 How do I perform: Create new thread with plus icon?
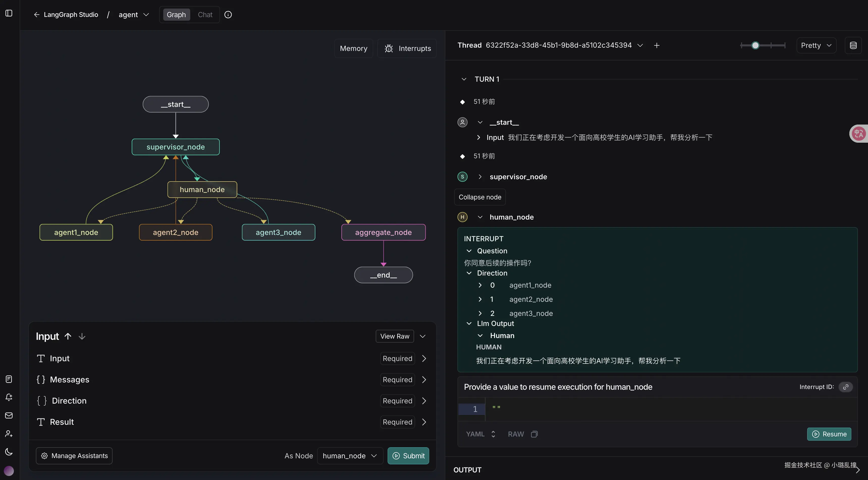pos(656,45)
